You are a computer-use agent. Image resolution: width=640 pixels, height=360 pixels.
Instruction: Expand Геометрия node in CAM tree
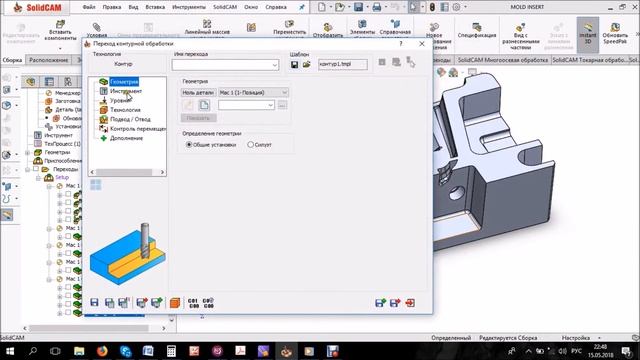[27, 153]
